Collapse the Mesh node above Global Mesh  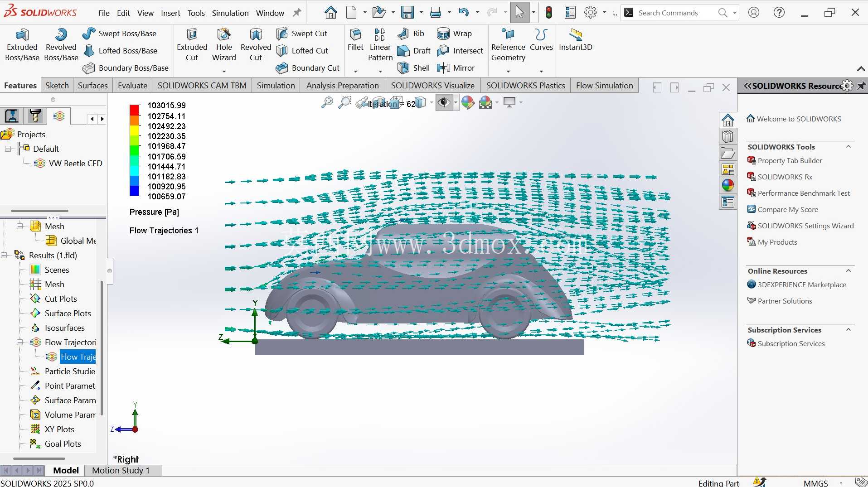tap(19, 226)
